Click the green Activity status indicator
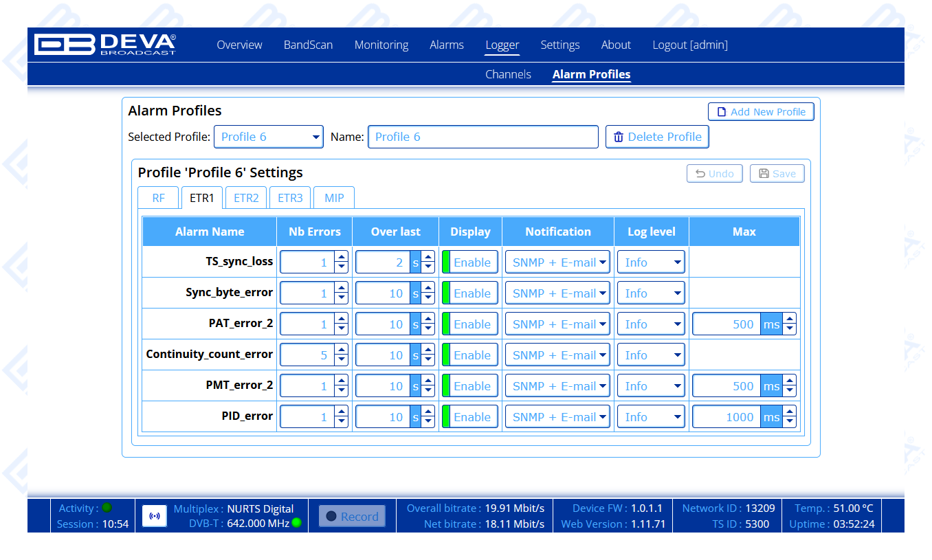Viewport: 932px width, 560px height. 107,508
